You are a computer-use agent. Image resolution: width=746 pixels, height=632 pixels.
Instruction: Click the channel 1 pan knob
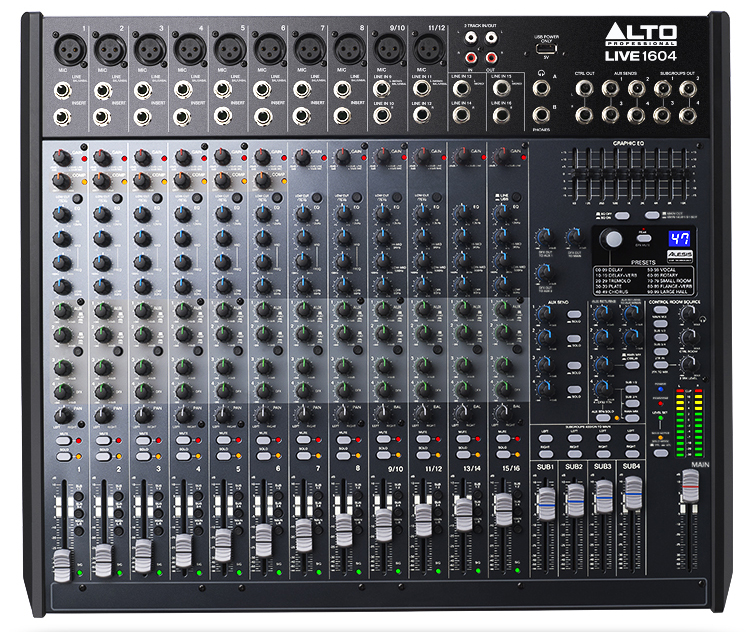tap(62, 415)
